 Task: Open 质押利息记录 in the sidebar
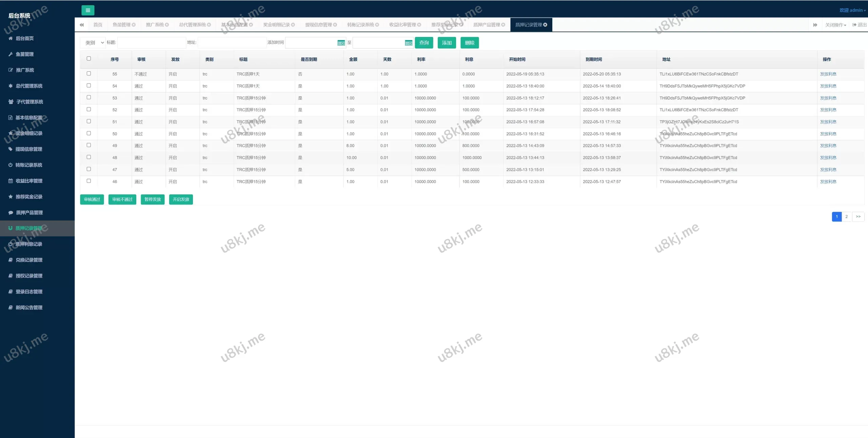29,244
